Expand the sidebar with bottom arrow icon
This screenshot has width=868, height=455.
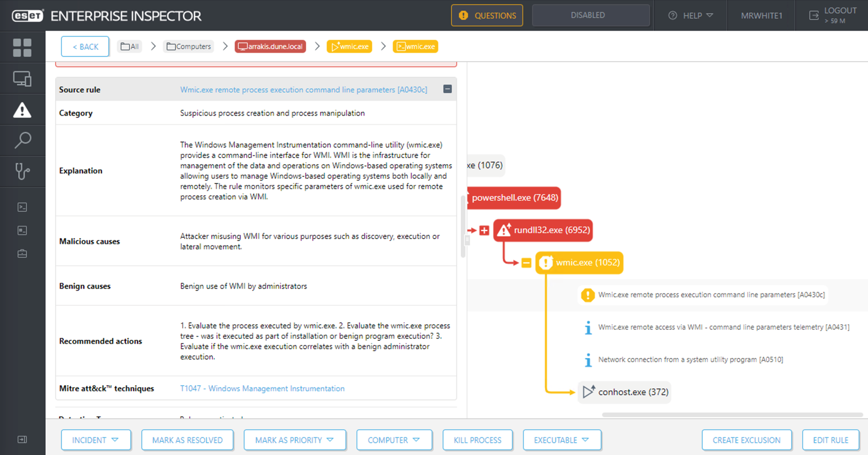[x=22, y=440]
